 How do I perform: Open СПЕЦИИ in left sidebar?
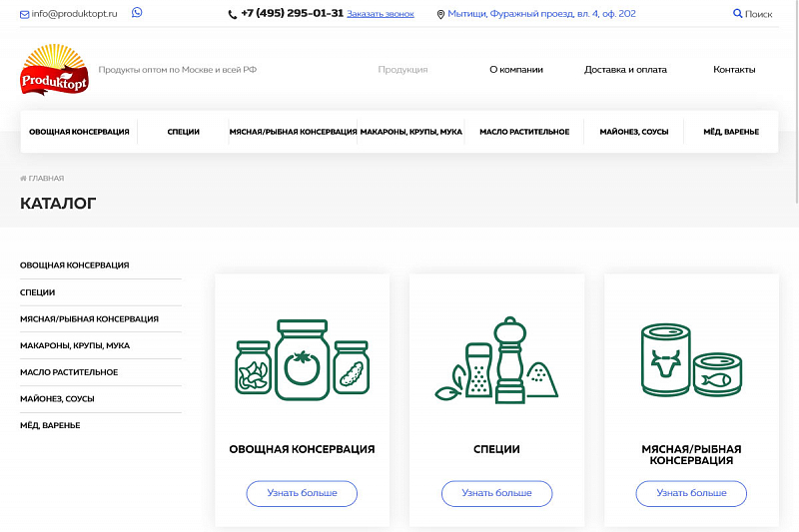click(37, 292)
